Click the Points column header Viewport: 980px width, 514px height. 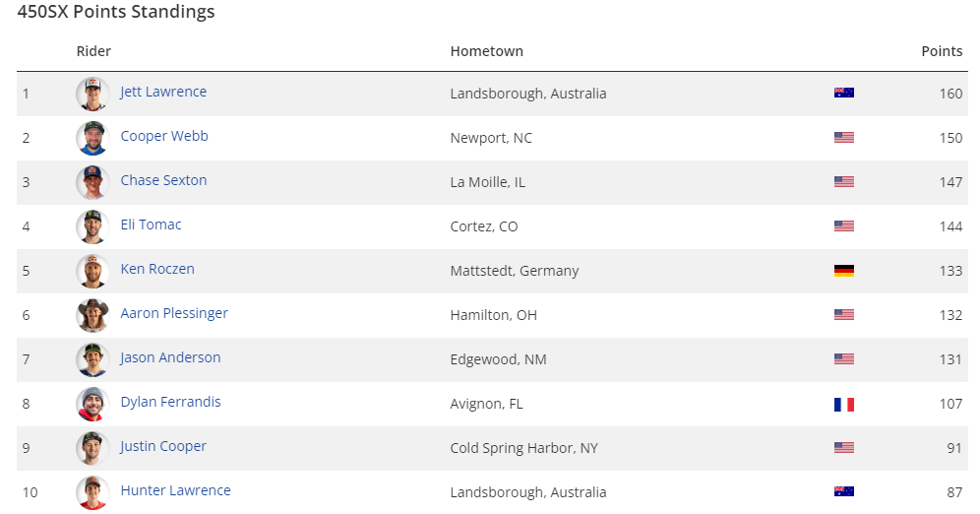[942, 51]
